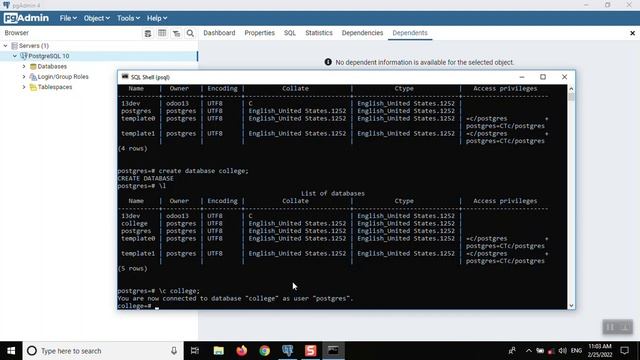Maximize the SQL Shell window
Screen dimensions: 640x360
pyautogui.click(x=543, y=77)
